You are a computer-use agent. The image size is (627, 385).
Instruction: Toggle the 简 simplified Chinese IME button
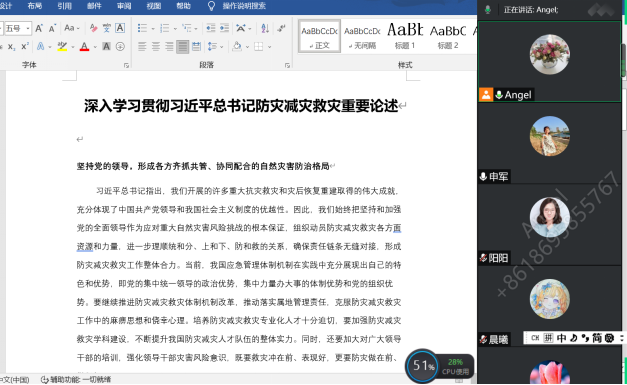[597, 338]
